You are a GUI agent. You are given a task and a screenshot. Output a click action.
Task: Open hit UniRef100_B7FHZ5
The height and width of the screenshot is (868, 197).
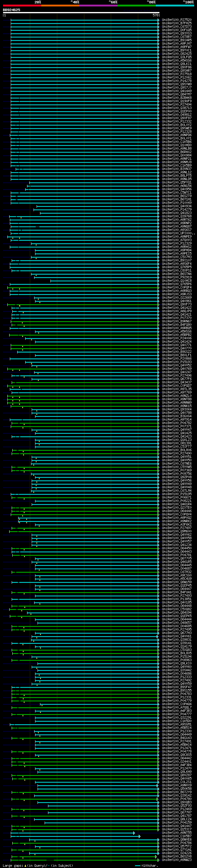(x=177, y=23)
